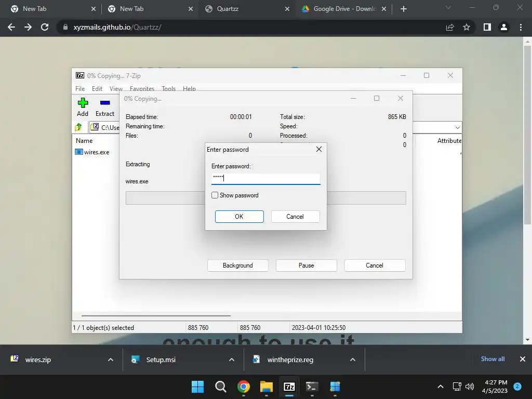
Task: Click the browser forward arrow
Action: (28, 27)
